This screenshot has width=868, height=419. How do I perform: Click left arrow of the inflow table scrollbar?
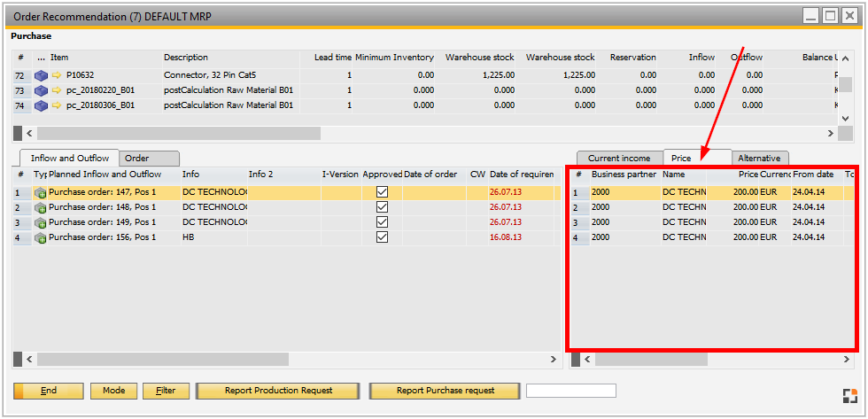(x=27, y=360)
